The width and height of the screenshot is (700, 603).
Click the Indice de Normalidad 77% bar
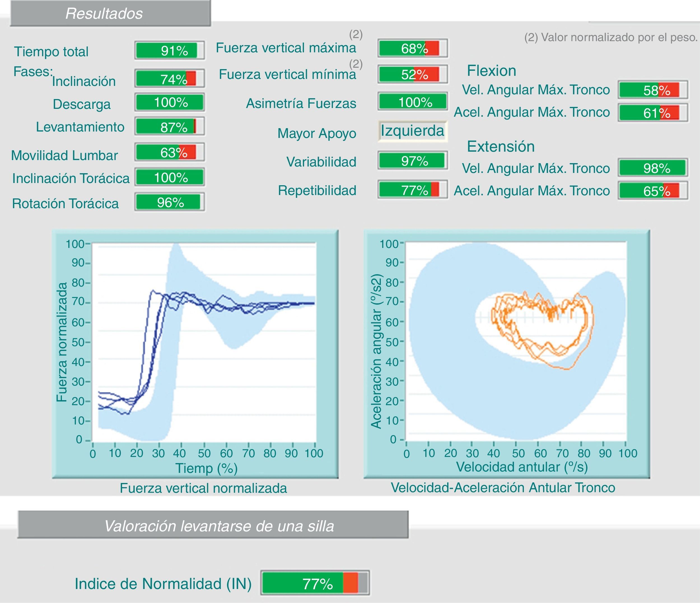coord(315,583)
